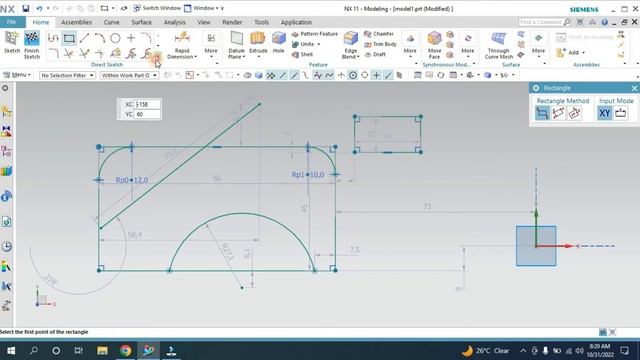Click the Move Face icon

[434, 39]
